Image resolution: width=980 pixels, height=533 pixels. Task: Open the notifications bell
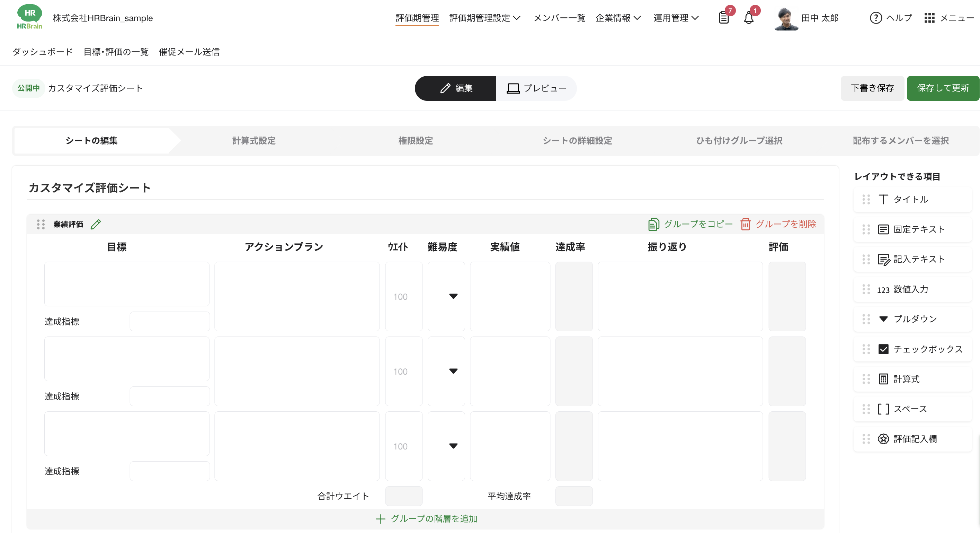748,18
